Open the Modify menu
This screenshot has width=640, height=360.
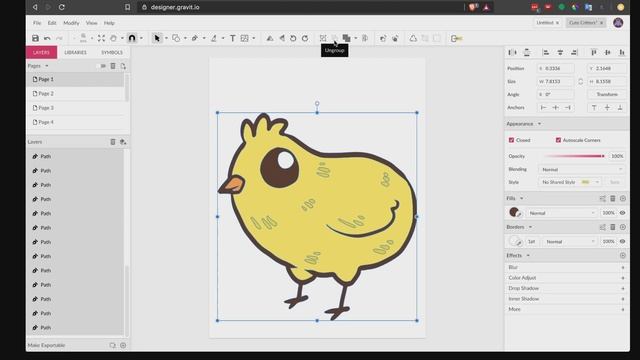pos(71,23)
